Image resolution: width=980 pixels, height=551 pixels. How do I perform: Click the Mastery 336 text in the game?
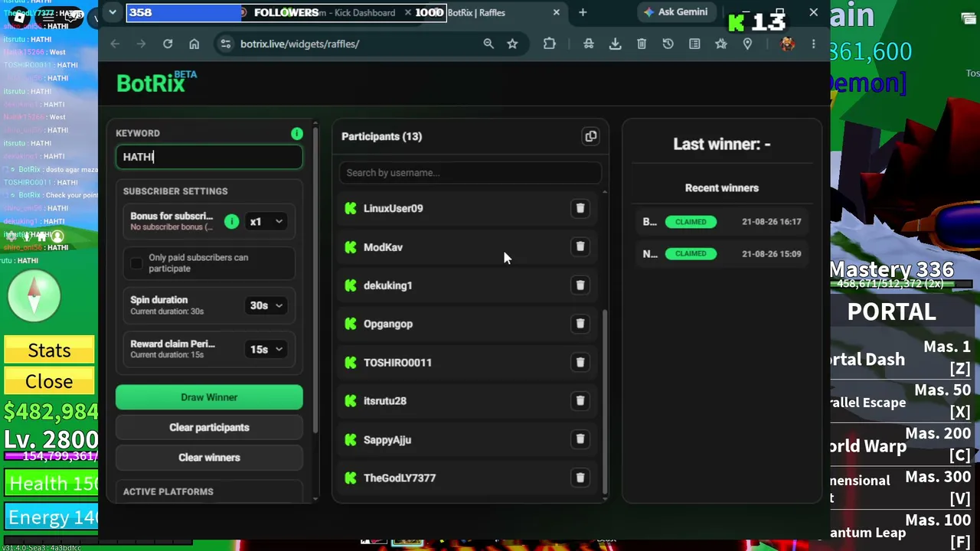[x=891, y=269]
